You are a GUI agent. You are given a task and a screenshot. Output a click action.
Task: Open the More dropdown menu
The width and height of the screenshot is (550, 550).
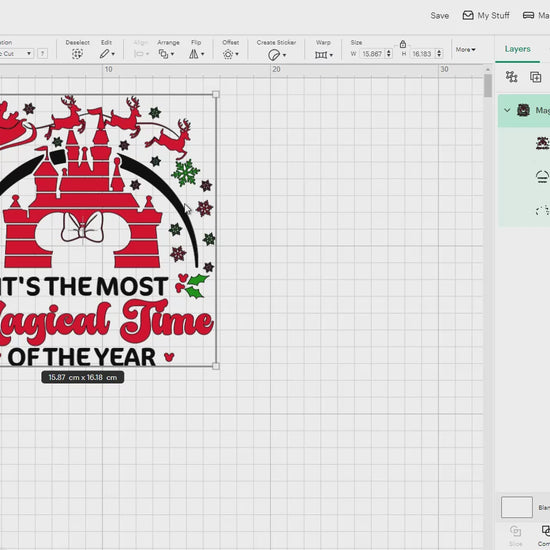click(465, 49)
